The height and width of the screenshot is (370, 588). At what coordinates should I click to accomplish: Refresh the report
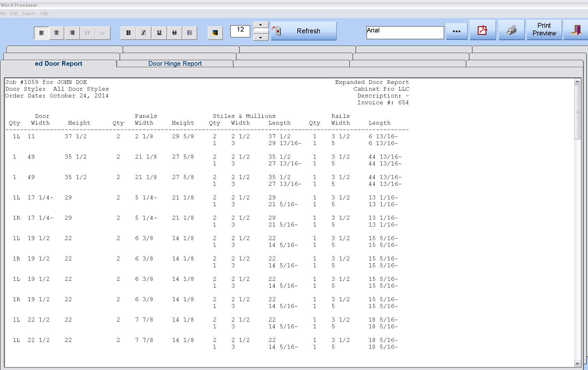[x=304, y=31]
